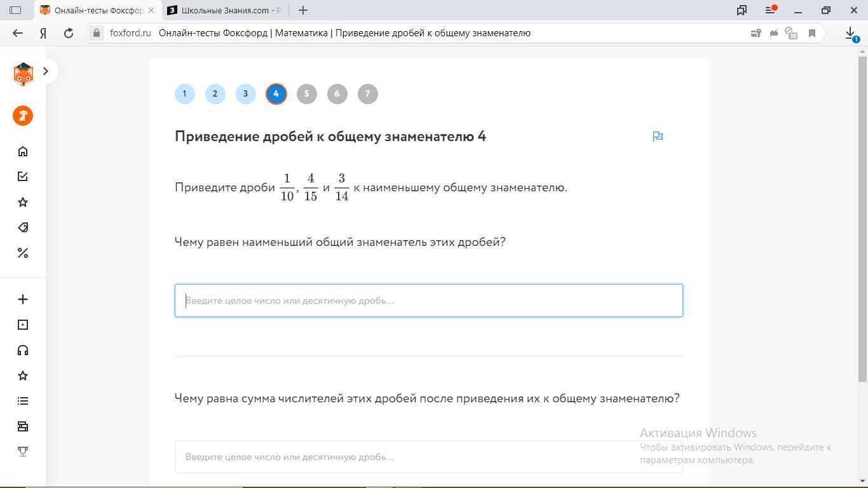Image resolution: width=868 pixels, height=488 pixels.
Task: Jump to question 5
Action: (x=306, y=94)
